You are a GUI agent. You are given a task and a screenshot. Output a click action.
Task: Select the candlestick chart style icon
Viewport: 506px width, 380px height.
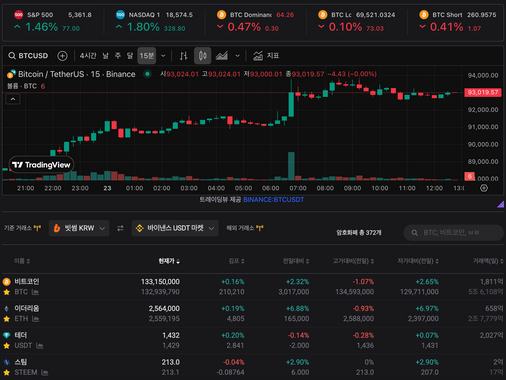point(203,56)
